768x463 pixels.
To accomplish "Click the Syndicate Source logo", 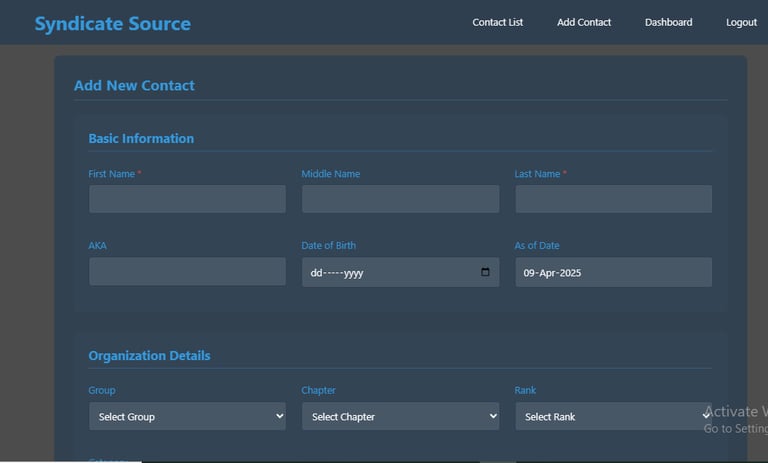I will click(112, 23).
